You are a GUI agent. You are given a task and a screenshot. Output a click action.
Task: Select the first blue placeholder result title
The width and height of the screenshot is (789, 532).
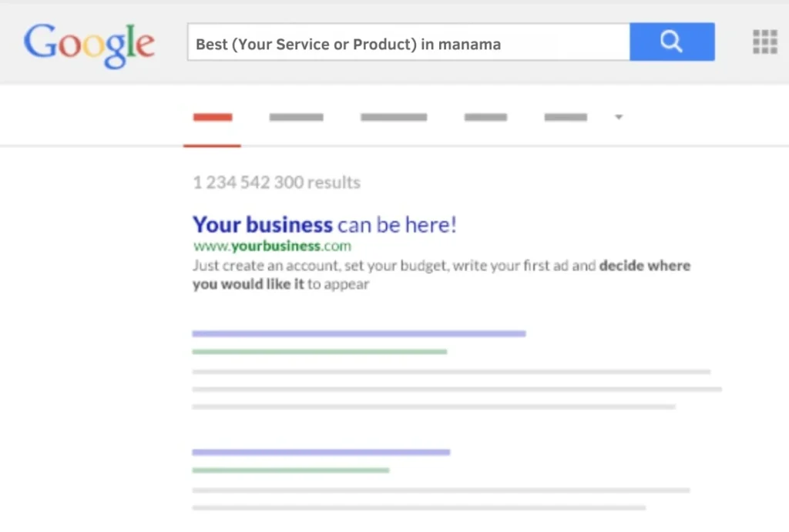358,333
